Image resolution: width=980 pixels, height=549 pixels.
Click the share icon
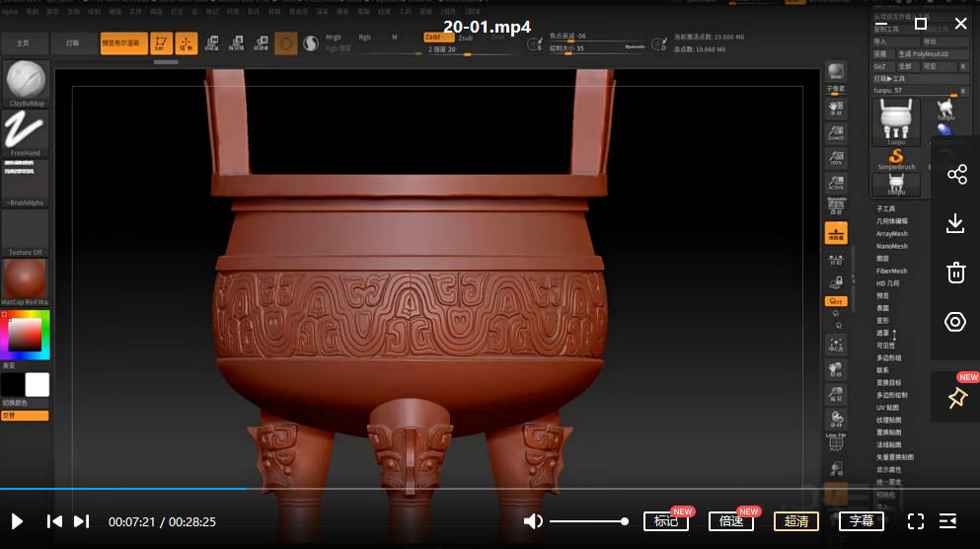[x=955, y=175]
